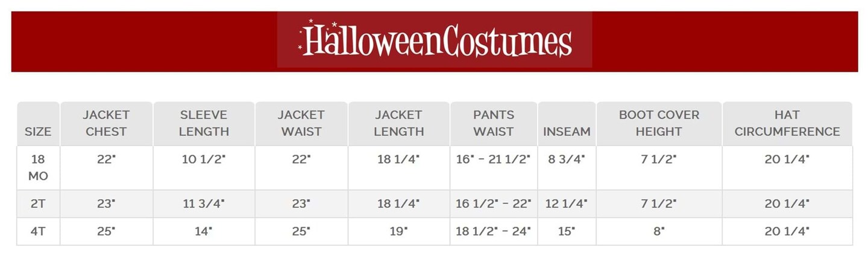The width and height of the screenshot is (868, 262).
Task: Select the PANTS WAIST column header
Action: [493, 123]
